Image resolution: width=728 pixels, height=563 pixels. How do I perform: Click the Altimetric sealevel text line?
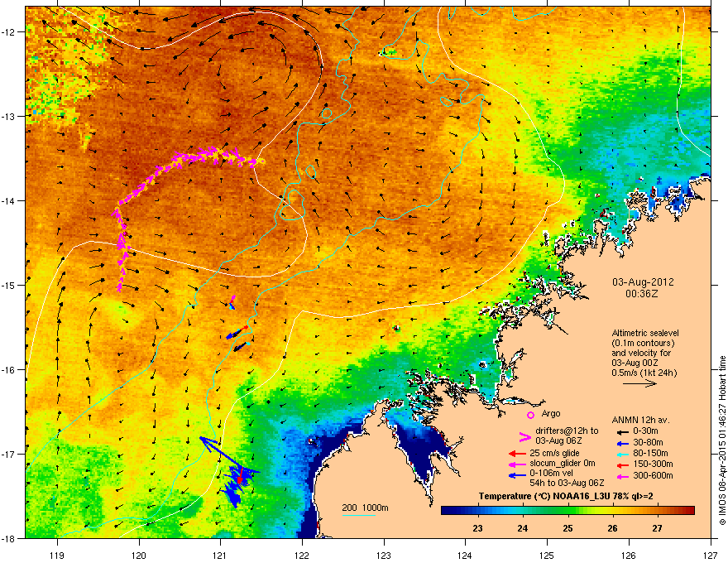pyautogui.click(x=645, y=333)
